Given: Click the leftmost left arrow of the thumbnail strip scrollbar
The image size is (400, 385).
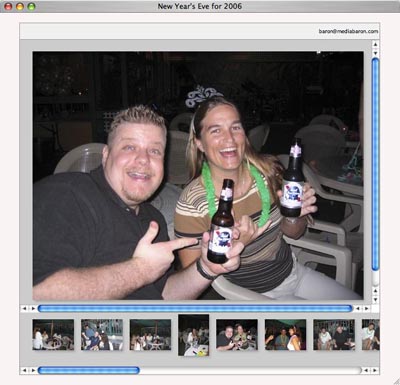Looking at the screenshot, I should pos(24,370).
